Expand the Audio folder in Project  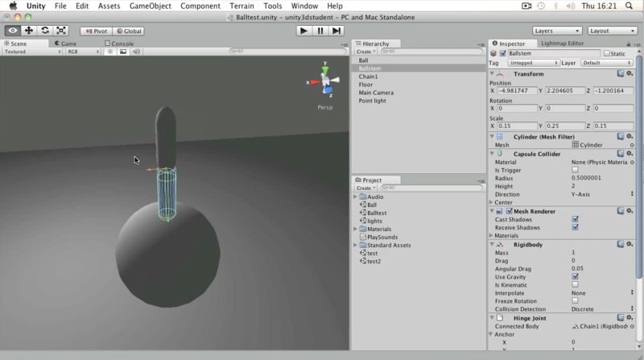[x=355, y=197]
